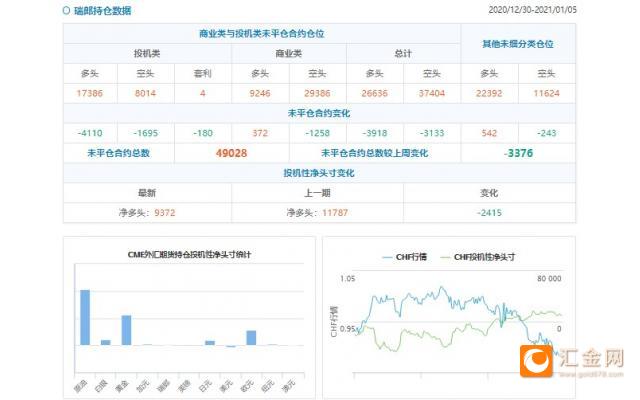The width and height of the screenshot is (640, 400).
Task: Click the 未平仓合约总数 label
Action: pos(118,153)
